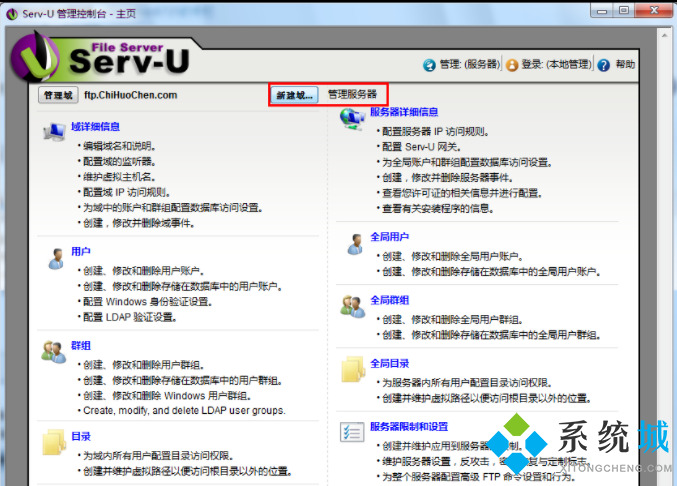Click text 创建、修改和删除用户群组
Viewport: 677px width, 486px height.
tap(143, 365)
